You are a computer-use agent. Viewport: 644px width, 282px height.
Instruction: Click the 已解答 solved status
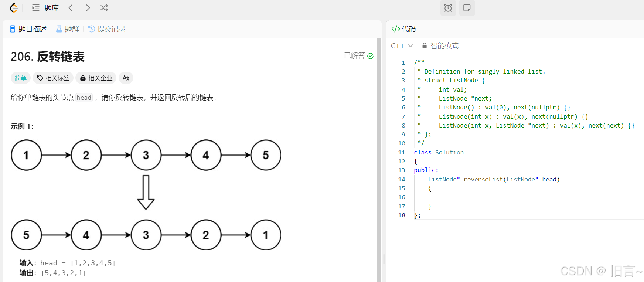[359, 55]
